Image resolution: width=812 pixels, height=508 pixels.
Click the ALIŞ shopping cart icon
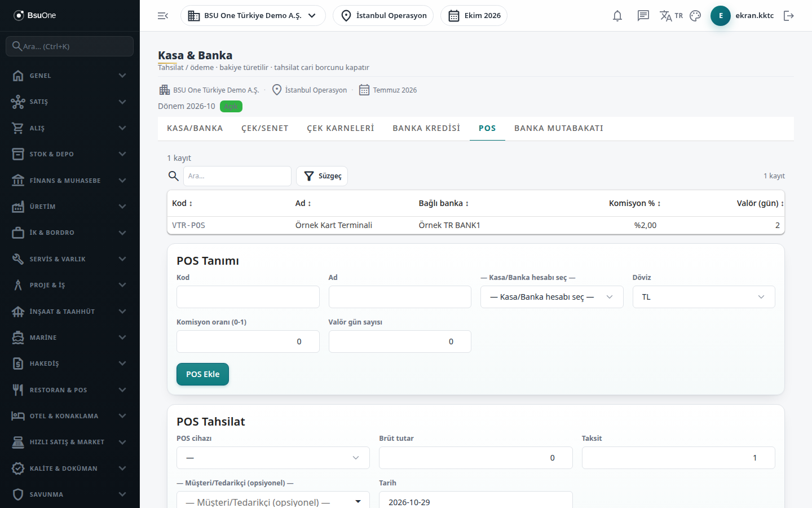[x=18, y=128]
